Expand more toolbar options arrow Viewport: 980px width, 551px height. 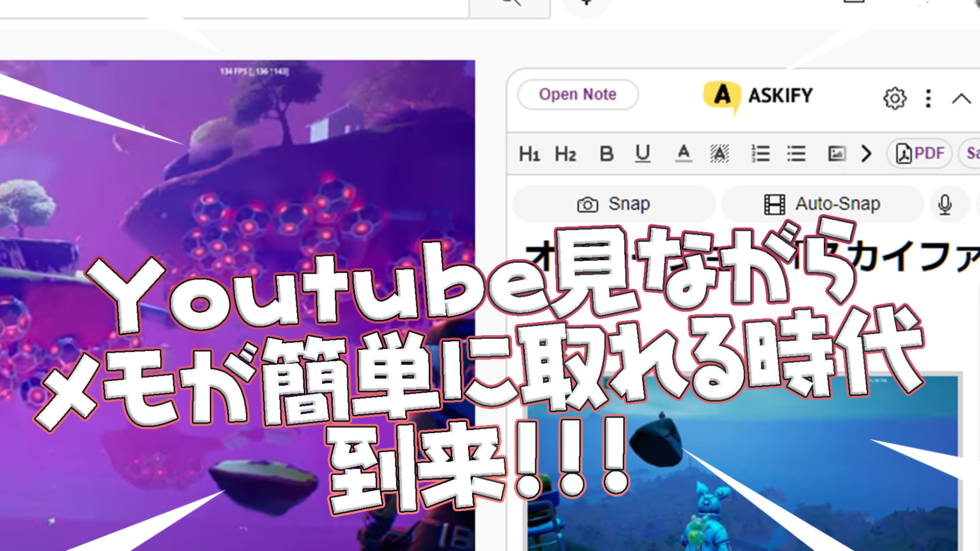point(866,154)
